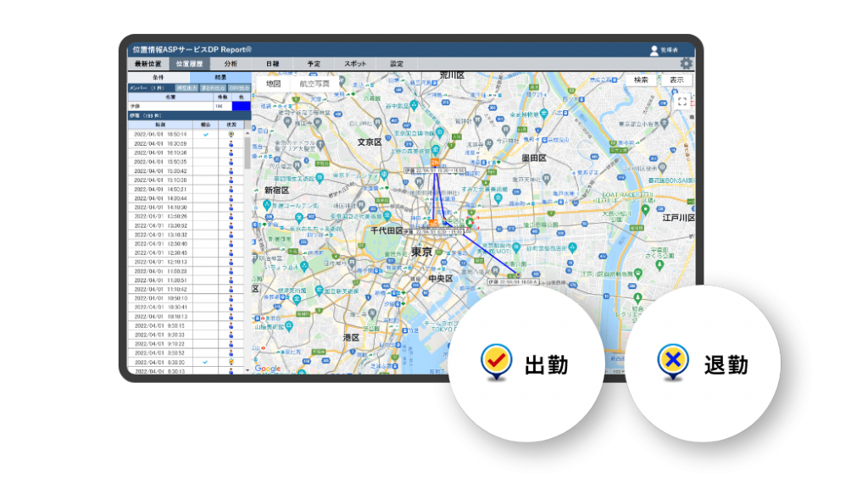Select the 2022/04/01 14:10:30 history row
This screenshot has width=868, height=477.
coord(186,208)
